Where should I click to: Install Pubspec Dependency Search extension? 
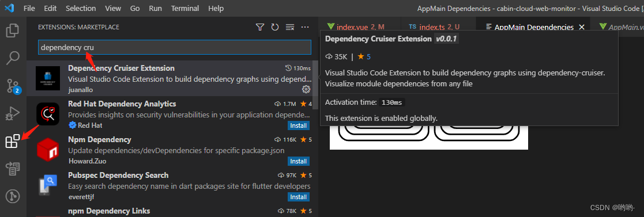click(x=299, y=197)
